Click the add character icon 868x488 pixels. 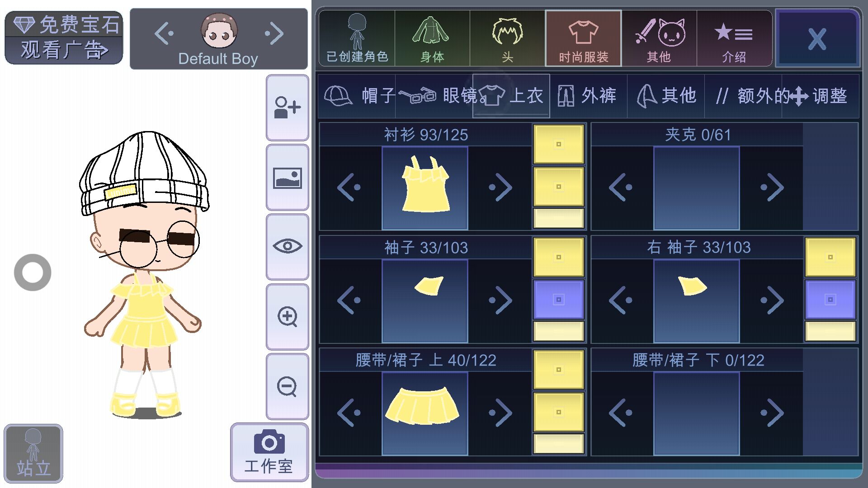point(288,108)
